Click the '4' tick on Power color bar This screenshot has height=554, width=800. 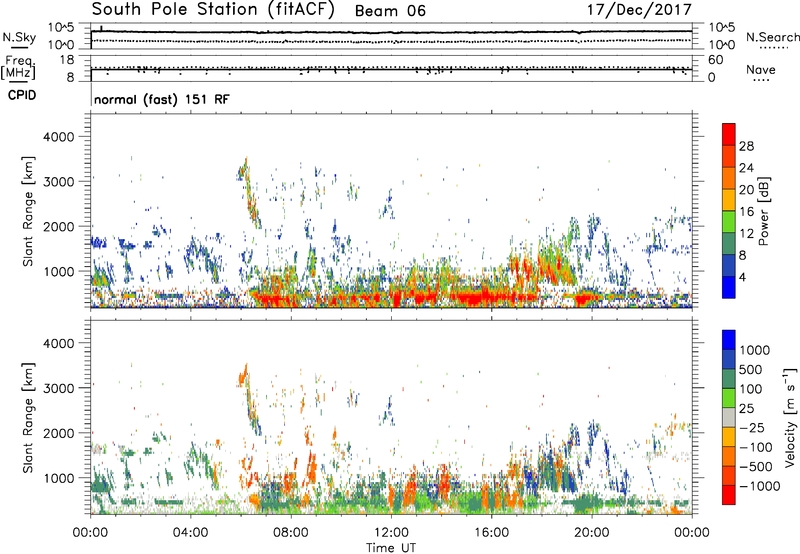(x=742, y=277)
